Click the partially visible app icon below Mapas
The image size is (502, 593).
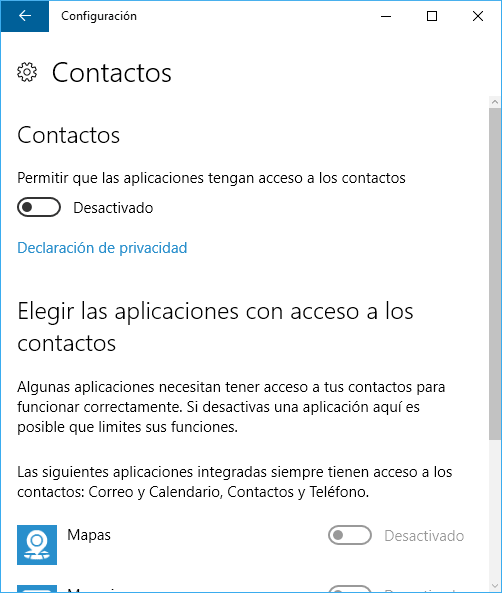37,588
